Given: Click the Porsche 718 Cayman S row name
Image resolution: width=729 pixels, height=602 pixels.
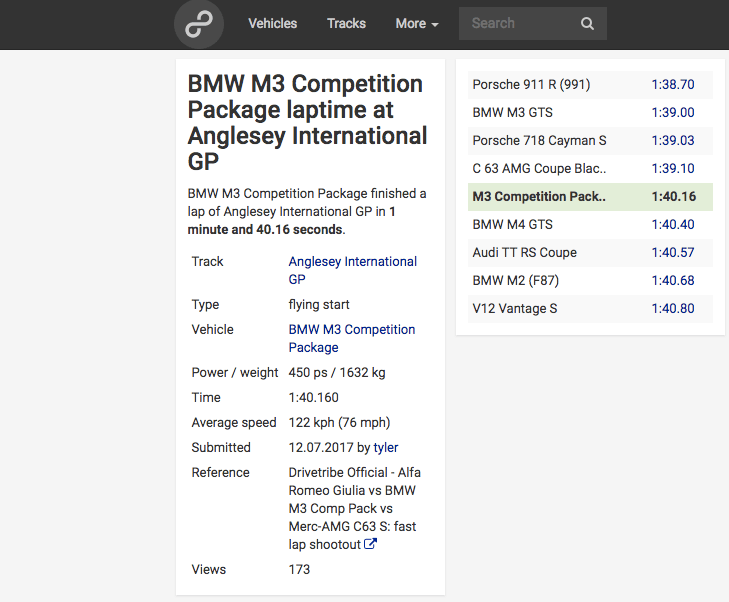Looking at the screenshot, I should [539, 140].
